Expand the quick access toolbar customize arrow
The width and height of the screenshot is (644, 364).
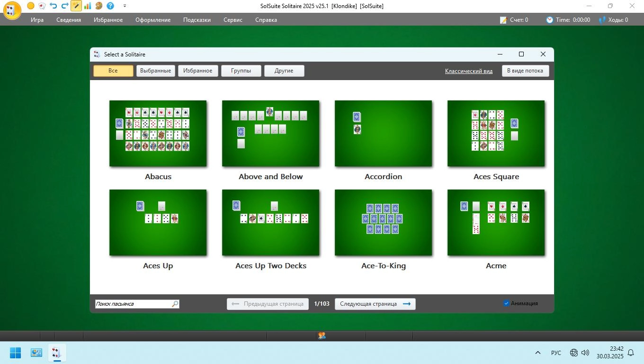[125, 6]
